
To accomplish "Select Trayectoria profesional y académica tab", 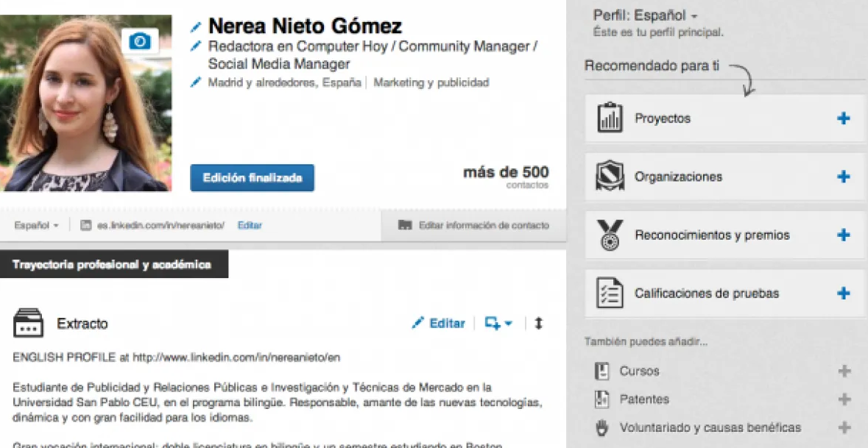I will point(112,264).
